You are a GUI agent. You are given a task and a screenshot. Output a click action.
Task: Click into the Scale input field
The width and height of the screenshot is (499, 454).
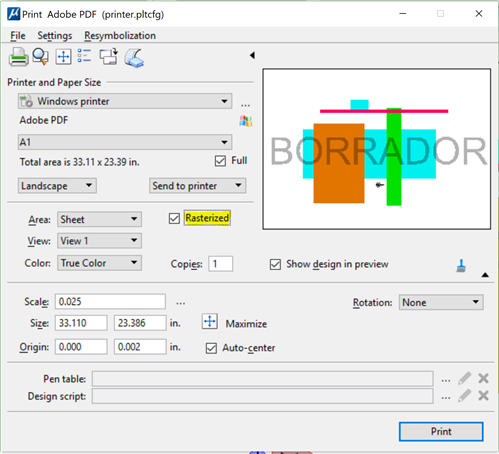click(x=110, y=302)
